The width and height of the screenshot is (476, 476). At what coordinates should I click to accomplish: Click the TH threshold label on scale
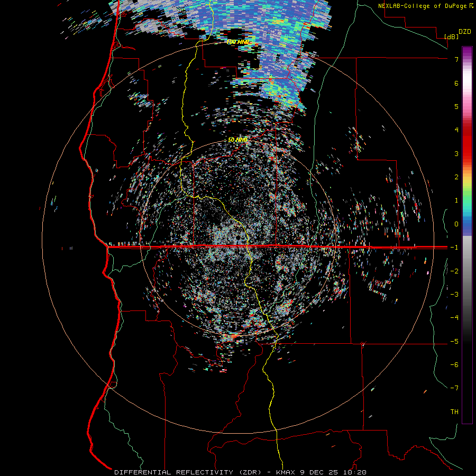(454, 412)
